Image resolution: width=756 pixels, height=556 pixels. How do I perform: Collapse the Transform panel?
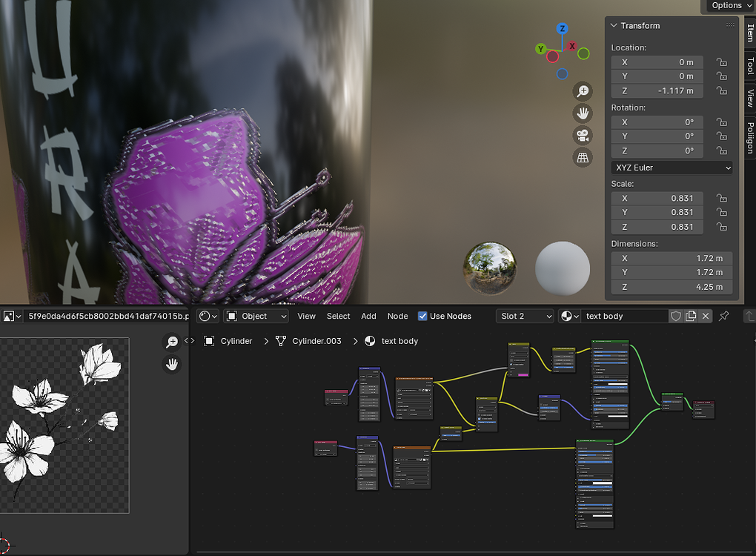click(614, 25)
